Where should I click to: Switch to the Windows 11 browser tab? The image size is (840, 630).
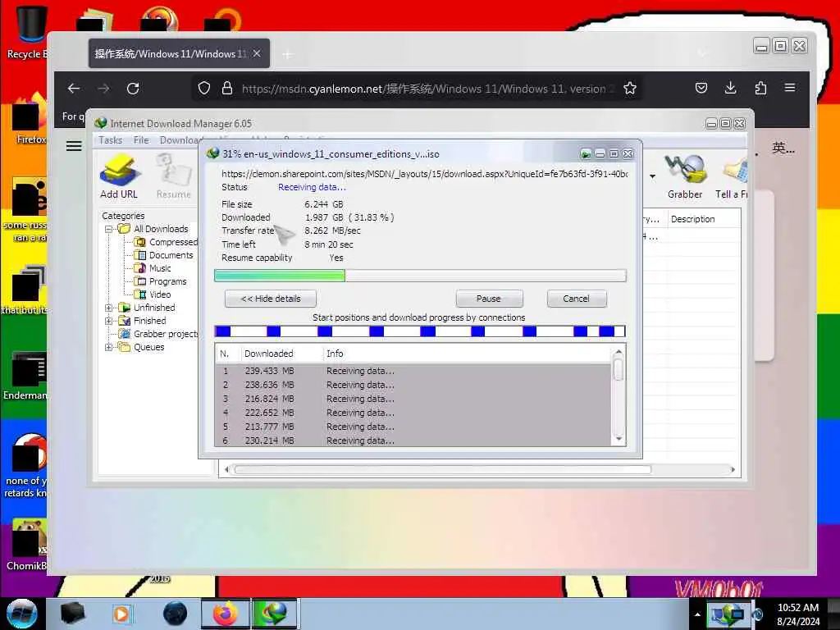[x=171, y=53]
